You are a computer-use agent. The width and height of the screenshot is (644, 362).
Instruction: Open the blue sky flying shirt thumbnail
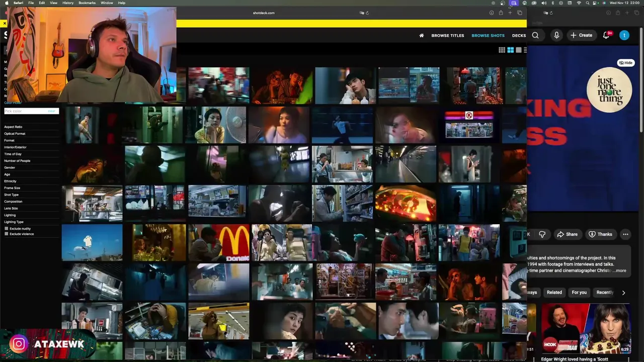pos(92,243)
